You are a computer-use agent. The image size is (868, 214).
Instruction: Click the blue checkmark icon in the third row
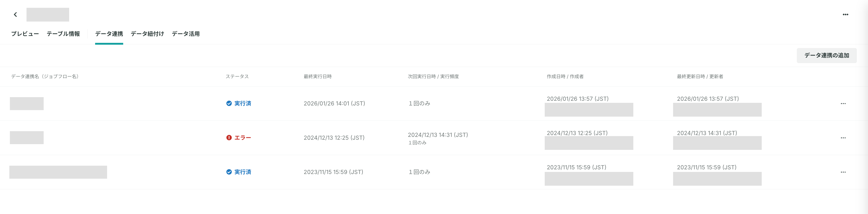tap(229, 172)
